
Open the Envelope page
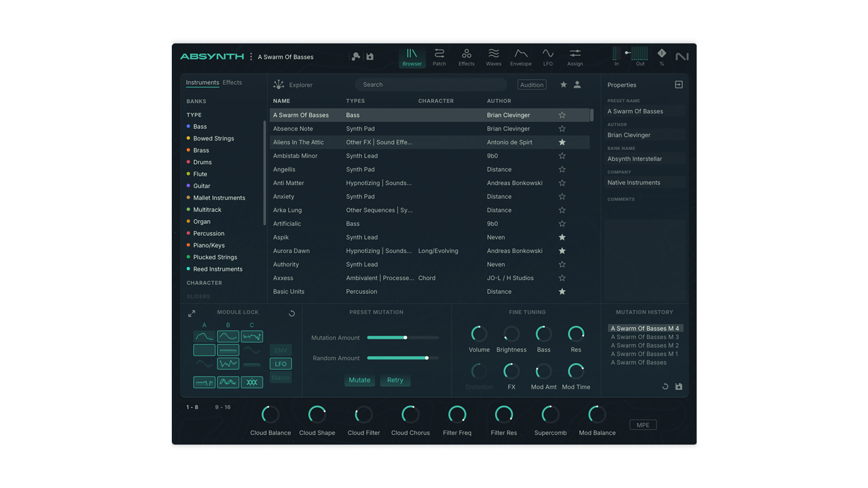(520, 57)
